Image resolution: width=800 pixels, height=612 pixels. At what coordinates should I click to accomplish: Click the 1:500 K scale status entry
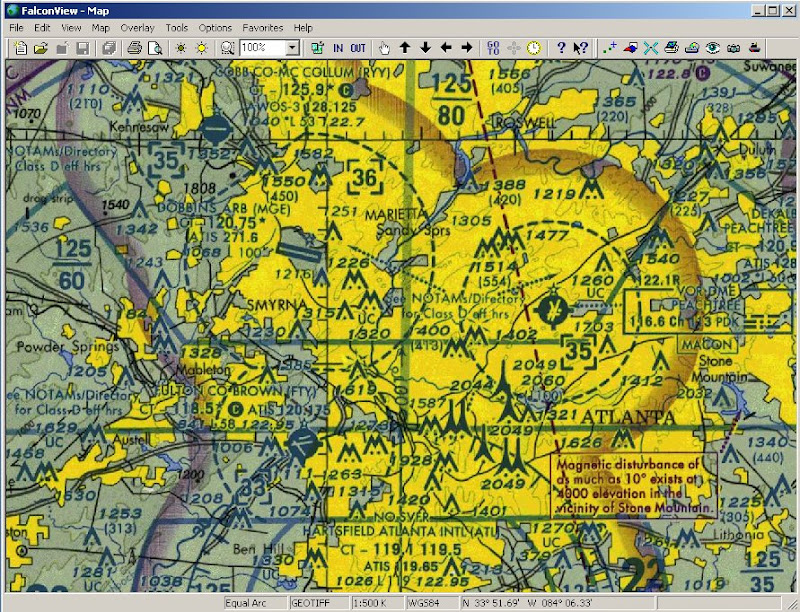click(377, 603)
